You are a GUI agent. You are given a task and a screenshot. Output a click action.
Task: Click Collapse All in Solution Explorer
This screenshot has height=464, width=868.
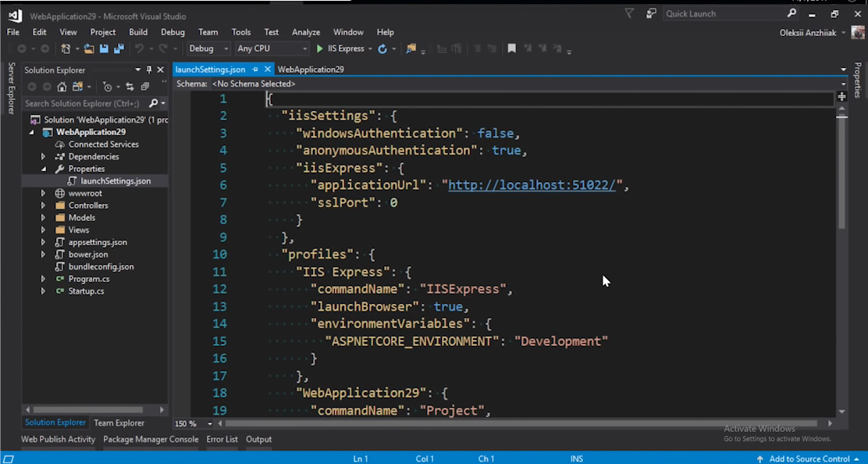(x=145, y=87)
